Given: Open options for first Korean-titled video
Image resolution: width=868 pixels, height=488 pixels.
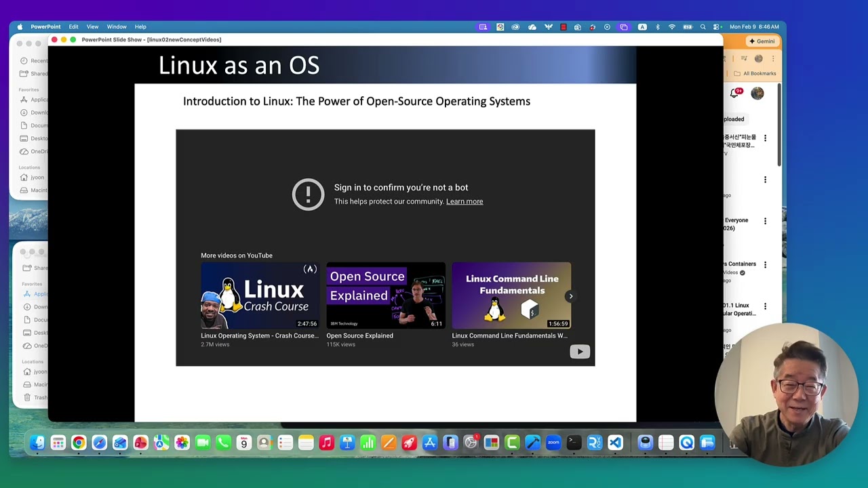Looking at the screenshot, I should 765,138.
